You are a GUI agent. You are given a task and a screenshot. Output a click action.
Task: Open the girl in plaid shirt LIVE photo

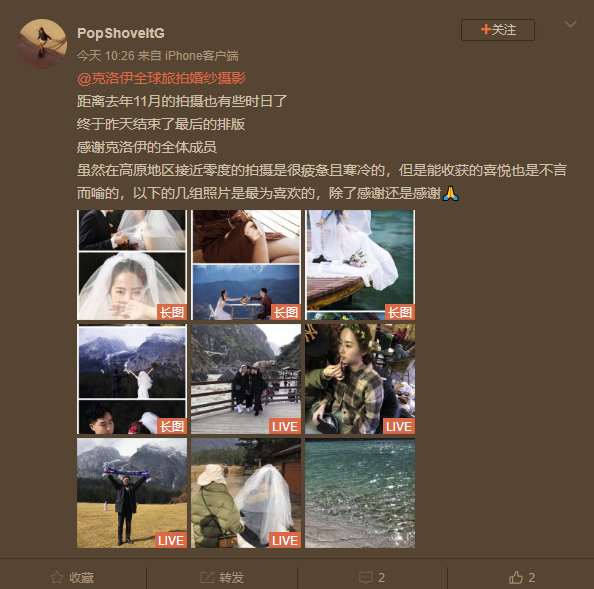tap(360, 379)
